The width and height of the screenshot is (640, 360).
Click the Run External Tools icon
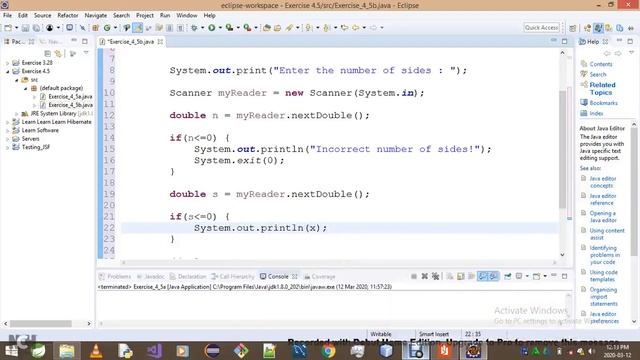point(247,28)
